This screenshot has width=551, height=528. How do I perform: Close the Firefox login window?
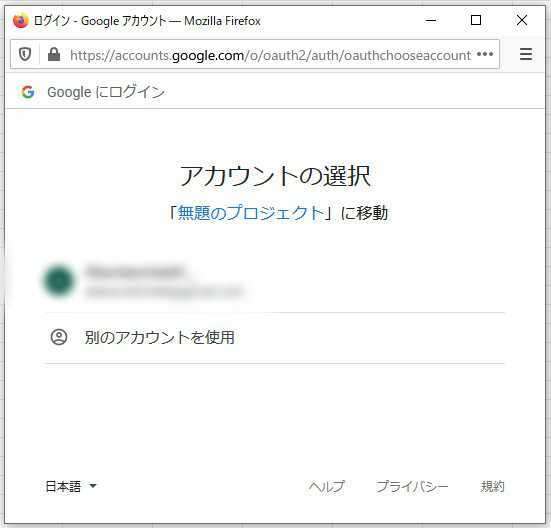tap(522, 20)
